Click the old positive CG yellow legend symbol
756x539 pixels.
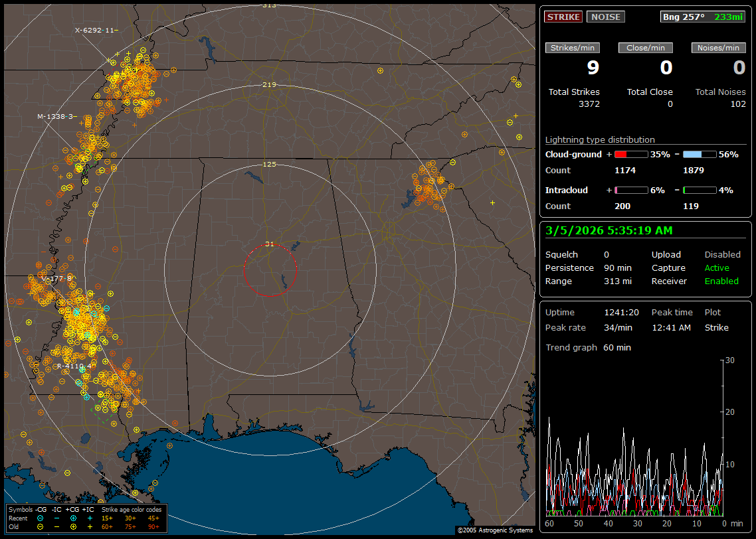pos(73,526)
